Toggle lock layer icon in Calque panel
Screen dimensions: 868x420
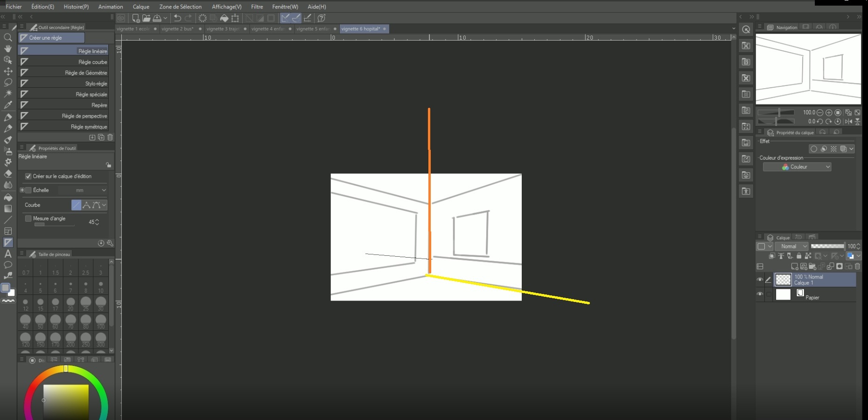pyautogui.click(x=799, y=256)
